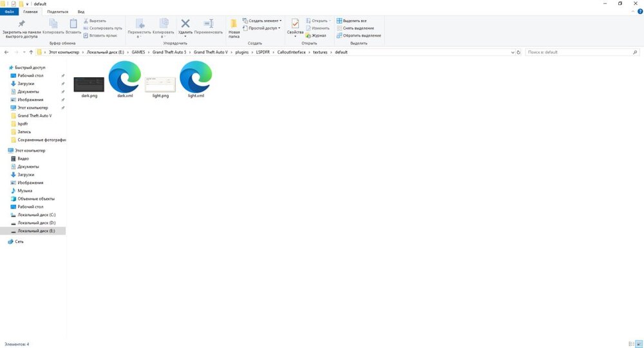Open Видео under Этот компьютер
This screenshot has width=644, height=348.
coord(23,158)
